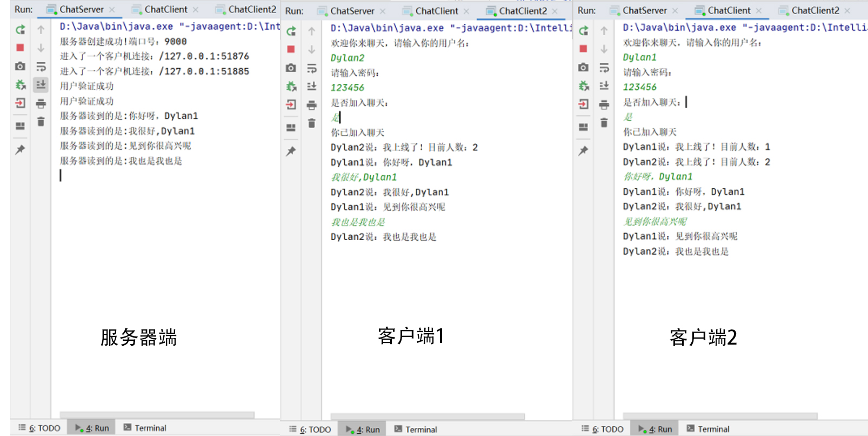Rerun the program in the 客户端1 panel

tap(291, 31)
